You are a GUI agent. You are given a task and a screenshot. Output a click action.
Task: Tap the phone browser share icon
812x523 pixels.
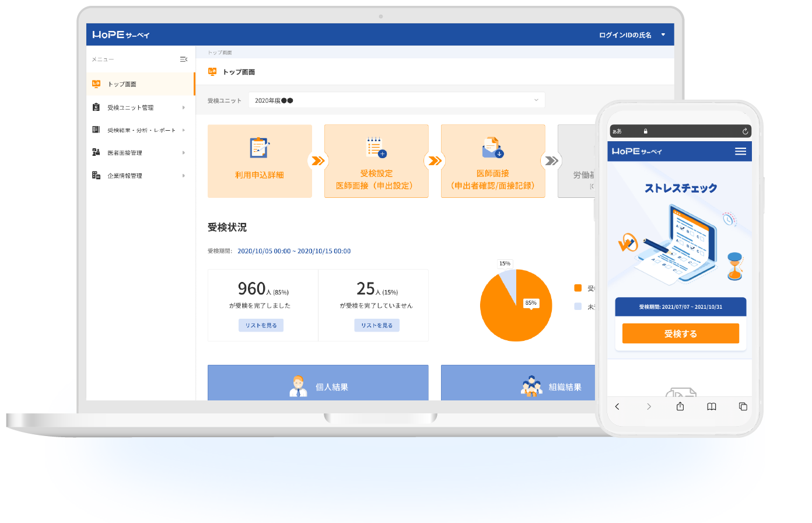pyautogui.click(x=680, y=406)
